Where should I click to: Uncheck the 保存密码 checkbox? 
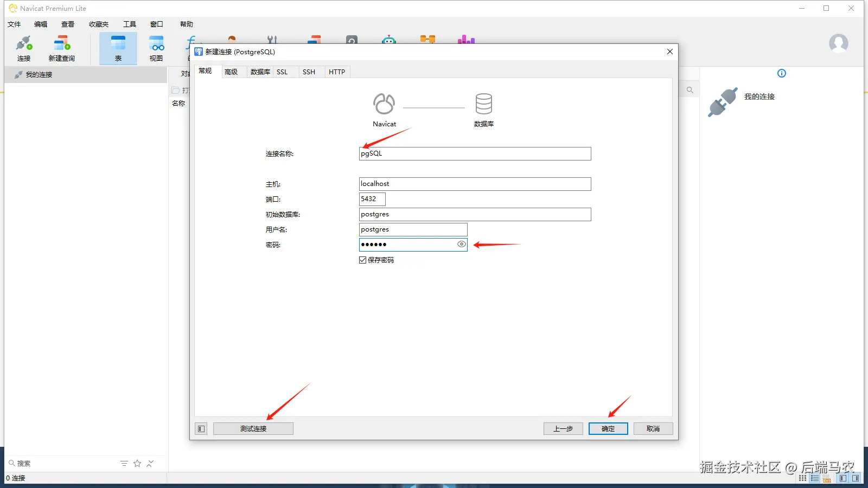click(x=363, y=260)
